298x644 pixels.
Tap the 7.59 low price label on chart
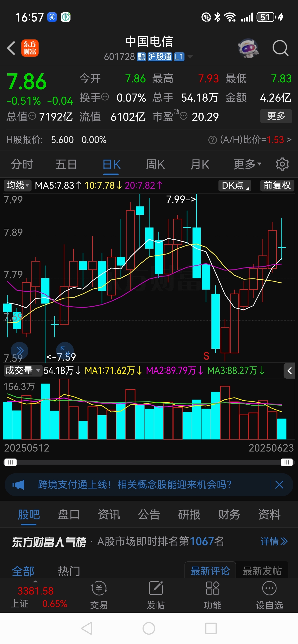pyautogui.click(x=61, y=357)
